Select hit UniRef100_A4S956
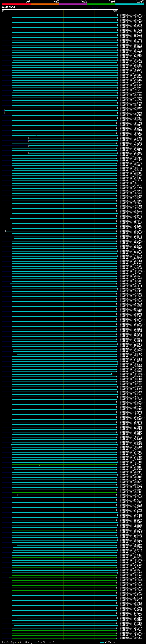This screenshot has height=644, width=146. tap(131, 143)
